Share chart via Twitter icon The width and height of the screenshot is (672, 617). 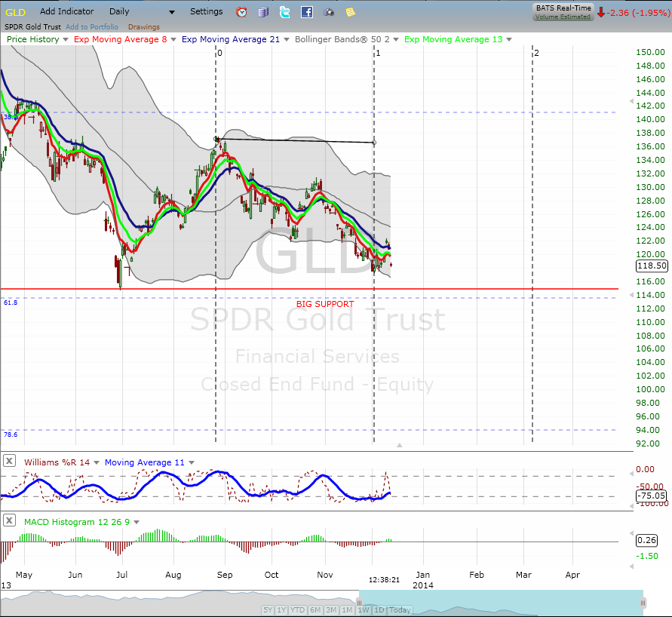tap(284, 12)
